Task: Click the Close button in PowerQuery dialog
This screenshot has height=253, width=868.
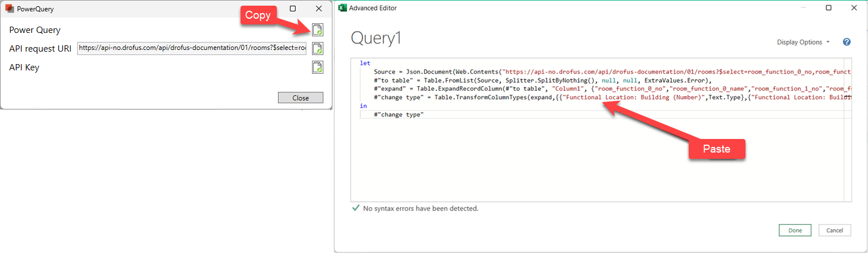Action: [300, 98]
